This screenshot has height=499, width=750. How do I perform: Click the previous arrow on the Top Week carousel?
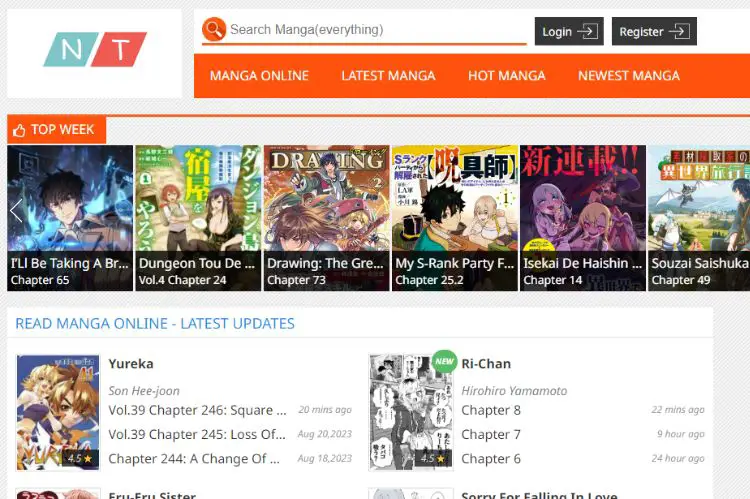(16, 211)
